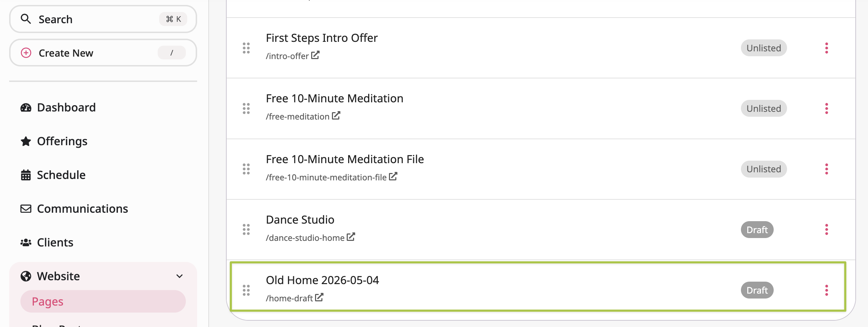Open three-dot menu for Free 10-Minute Meditation File

click(x=826, y=169)
